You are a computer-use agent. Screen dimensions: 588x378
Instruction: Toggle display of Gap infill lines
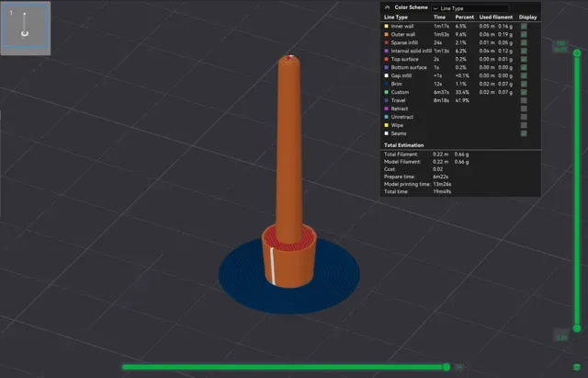tap(524, 75)
